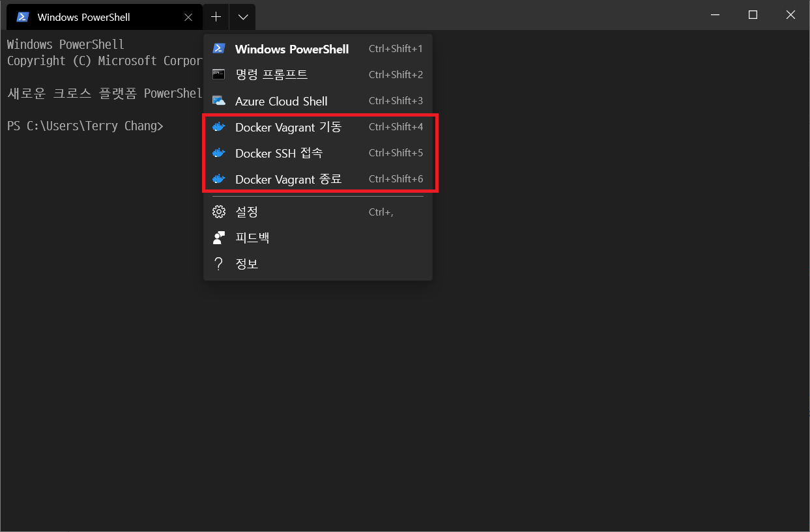Open 설정 settings entry

point(318,212)
